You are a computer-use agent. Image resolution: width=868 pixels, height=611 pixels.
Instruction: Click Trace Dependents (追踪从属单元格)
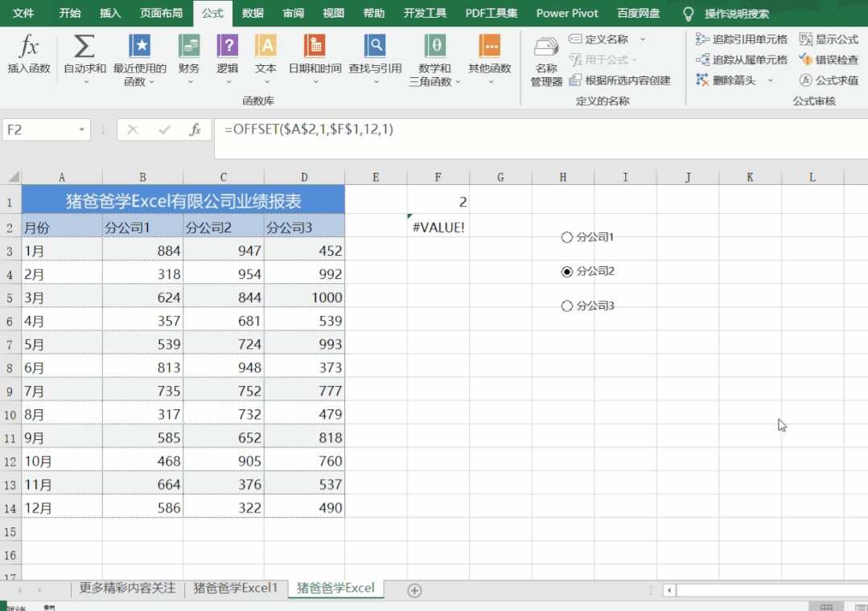click(742, 59)
